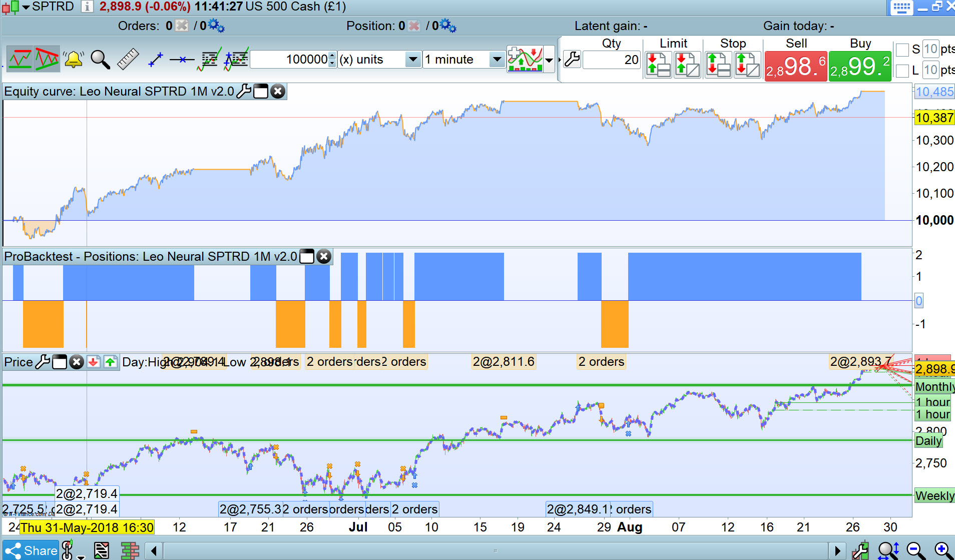Open the order book icon
The height and width of the screenshot is (560, 955).
coord(130,550)
